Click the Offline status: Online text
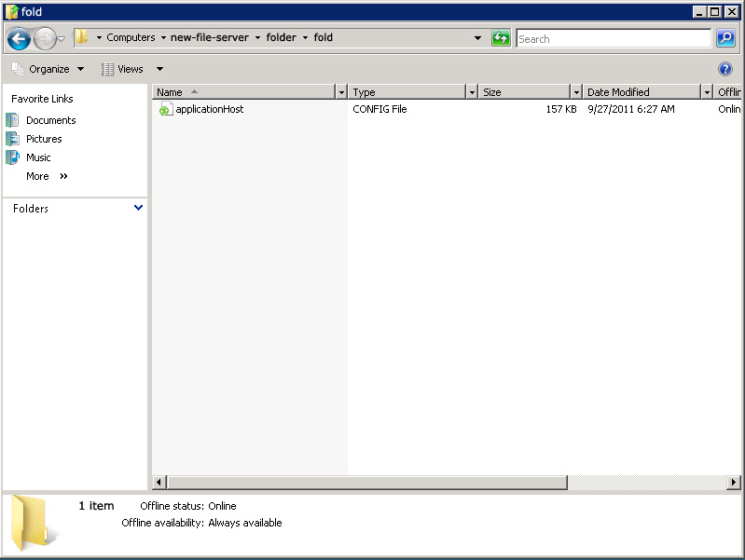 (x=188, y=506)
